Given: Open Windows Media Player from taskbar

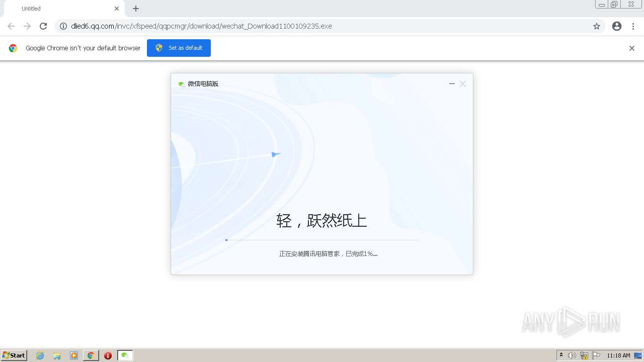Looking at the screenshot, I should coord(74,355).
